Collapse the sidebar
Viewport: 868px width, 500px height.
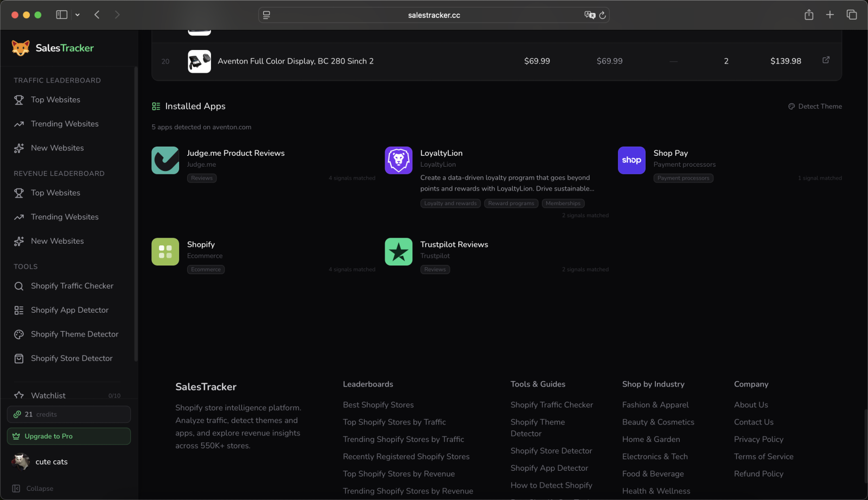tap(33, 489)
